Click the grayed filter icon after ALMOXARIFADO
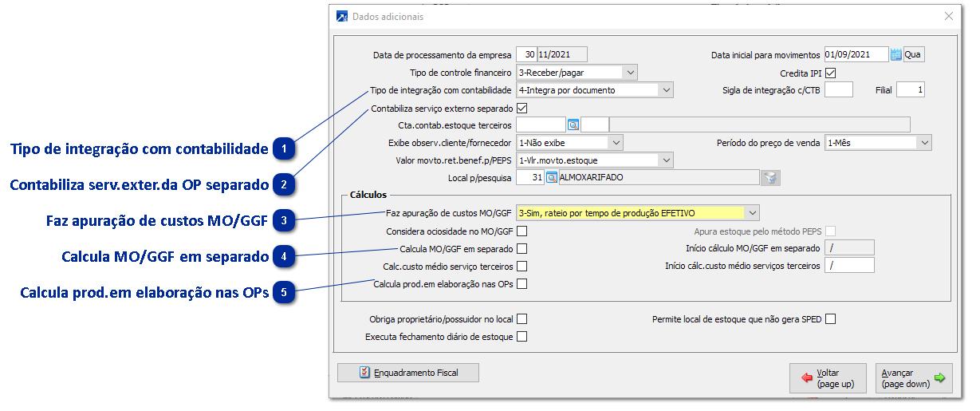This screenshot has width=980, height=411. click(769, 178)
